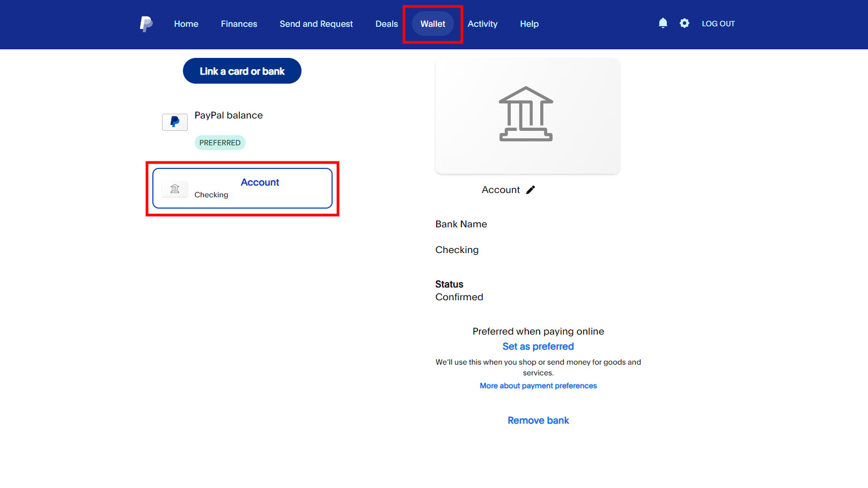Click the pencil icon to edit Account name
Screen dimensions: 868x488
[x=531, y=190]
